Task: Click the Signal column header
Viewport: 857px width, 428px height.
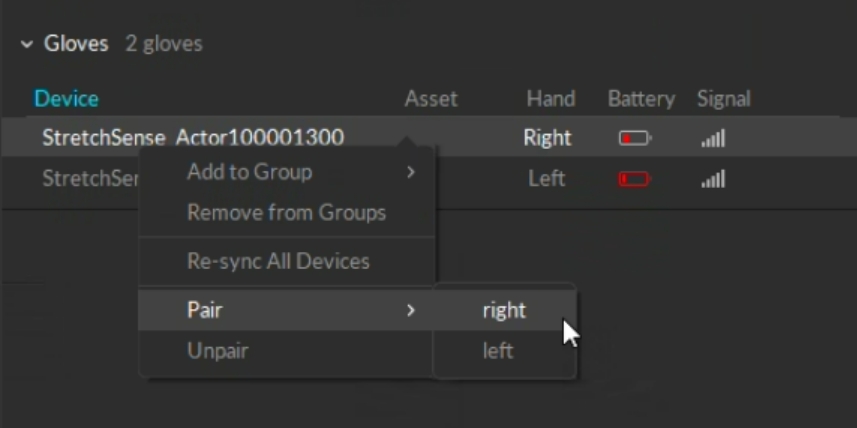Action: (x=723, y=99)
